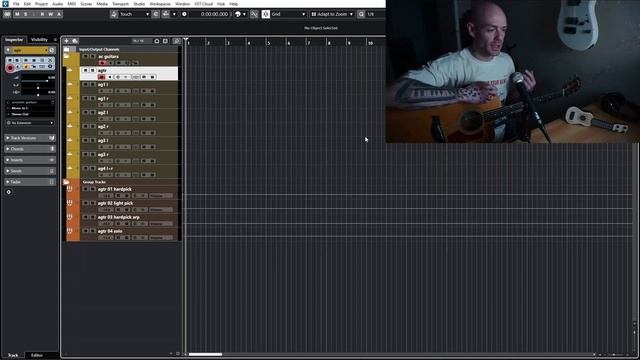This screenshot has width=640, height=360.
Task: Open the File menu
Action: point(16,4)
